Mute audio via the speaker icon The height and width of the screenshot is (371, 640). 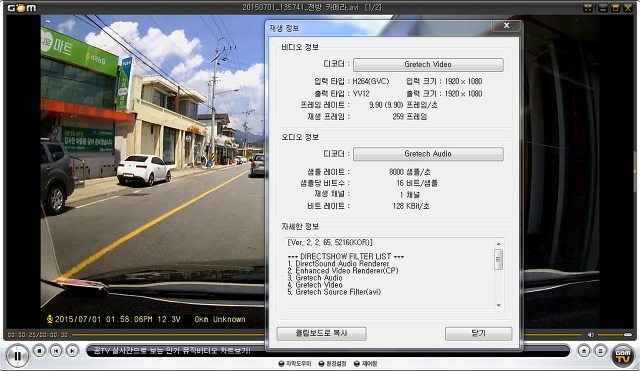(591, 335)
